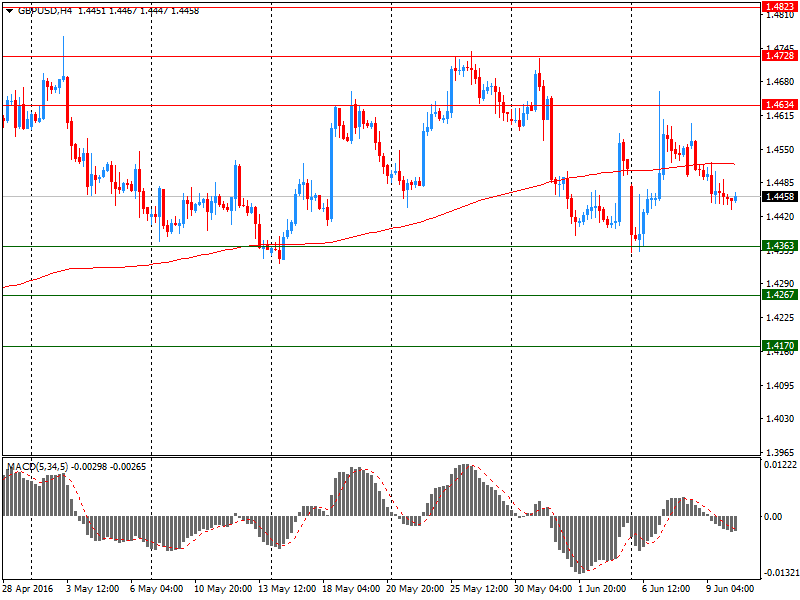Select the 1.4634 red resistance price label
This screenshot has width=800, height=600.
(x=780, y=105)
